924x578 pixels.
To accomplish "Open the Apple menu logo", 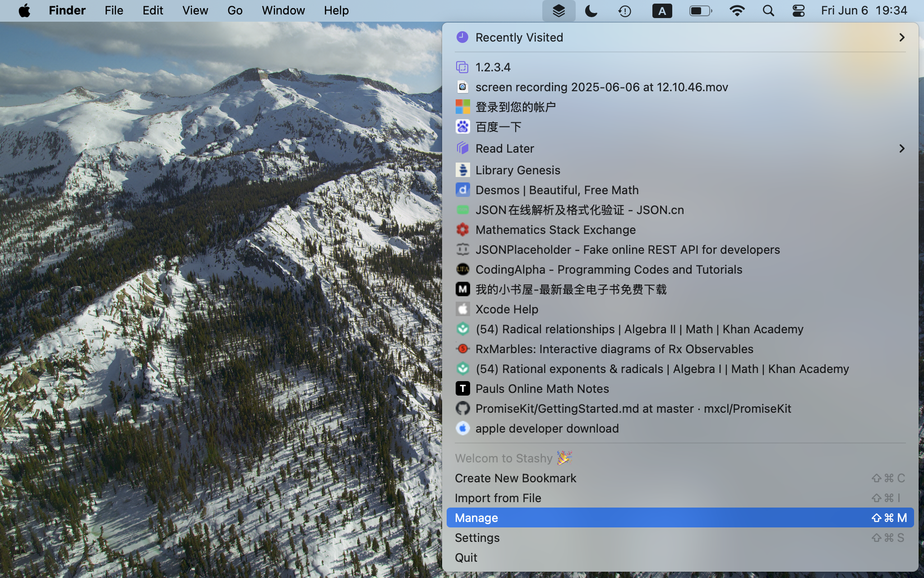I will (24, 10).
